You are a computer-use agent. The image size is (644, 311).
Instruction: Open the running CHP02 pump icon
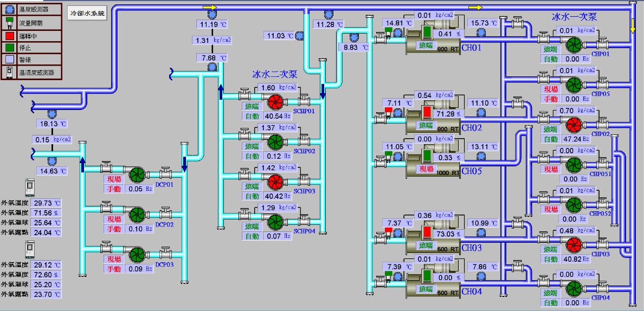point(574,125)
